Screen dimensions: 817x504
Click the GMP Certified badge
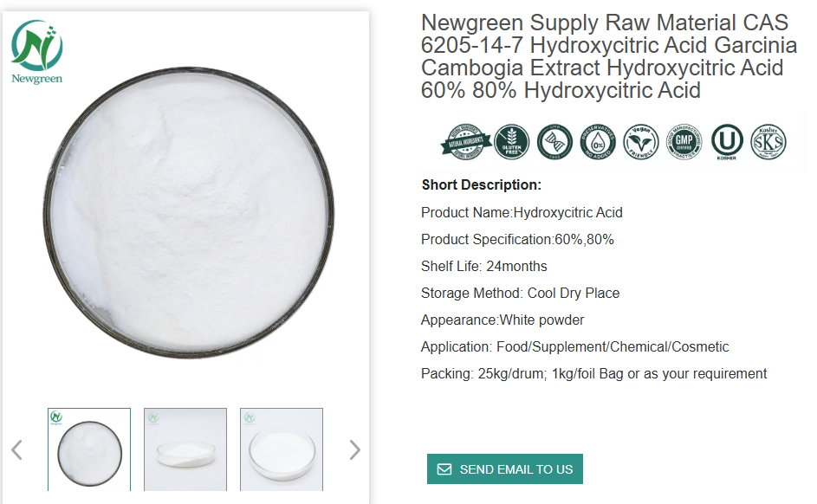coord(684,142)
